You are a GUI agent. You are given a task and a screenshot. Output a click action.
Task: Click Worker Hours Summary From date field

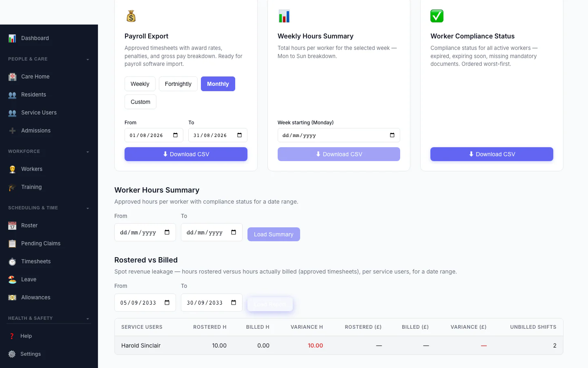[145, 232]
